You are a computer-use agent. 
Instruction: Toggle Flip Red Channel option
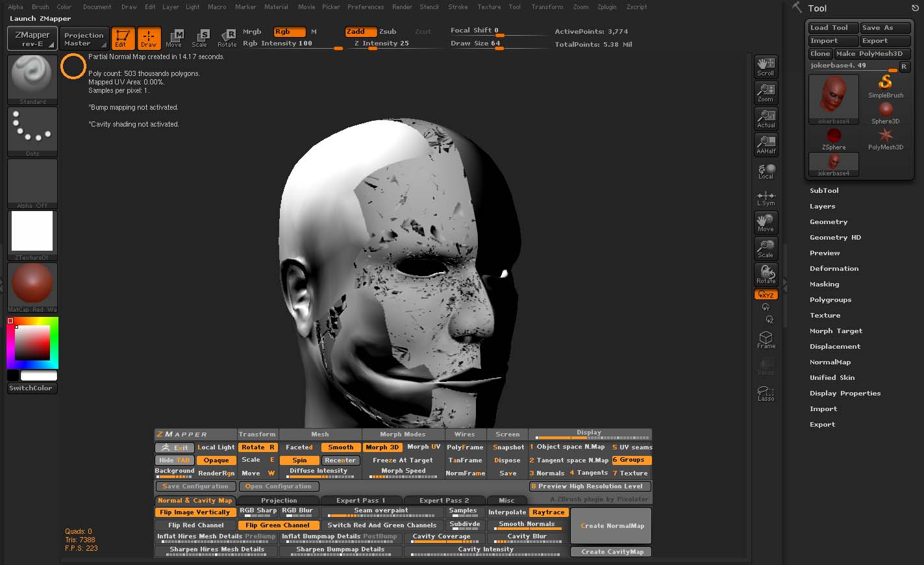click(x=196, y=525)
